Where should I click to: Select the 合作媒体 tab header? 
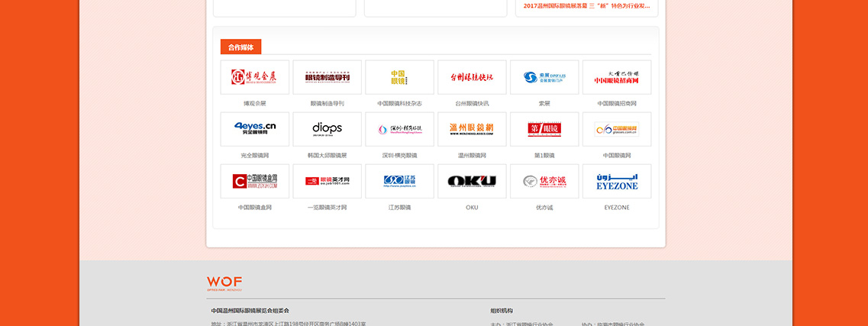240,47
